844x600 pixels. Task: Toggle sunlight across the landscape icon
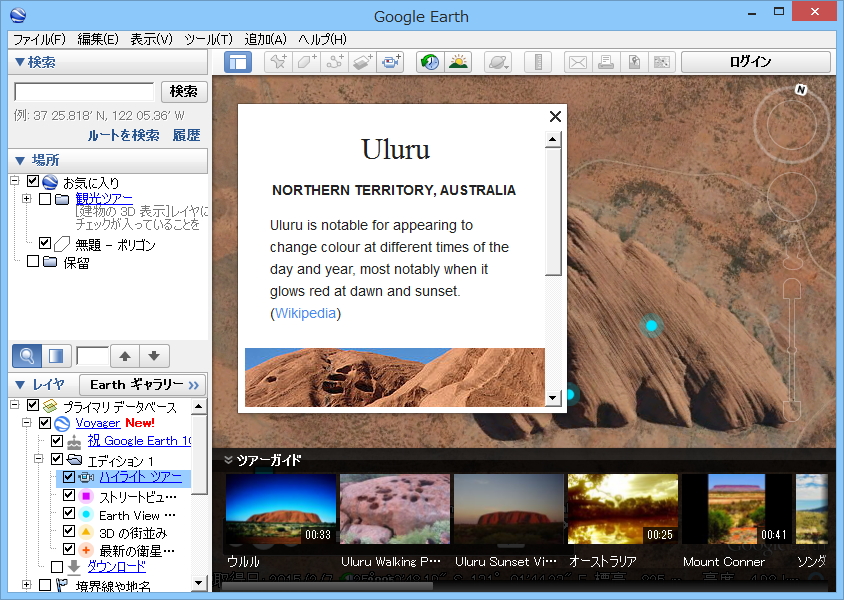coord(458,62)
